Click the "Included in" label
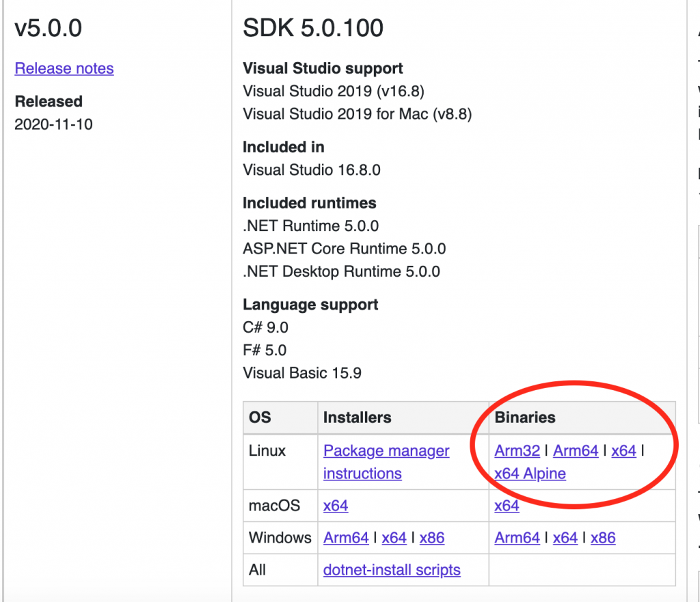Screen dimensions: 700x602 point(284,147)
